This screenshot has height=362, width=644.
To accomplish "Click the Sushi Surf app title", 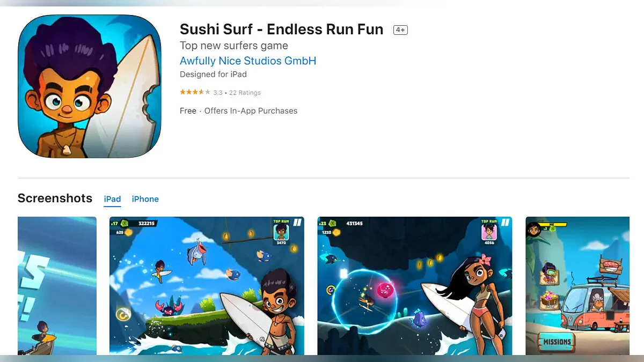I will [x=282, y=29].
